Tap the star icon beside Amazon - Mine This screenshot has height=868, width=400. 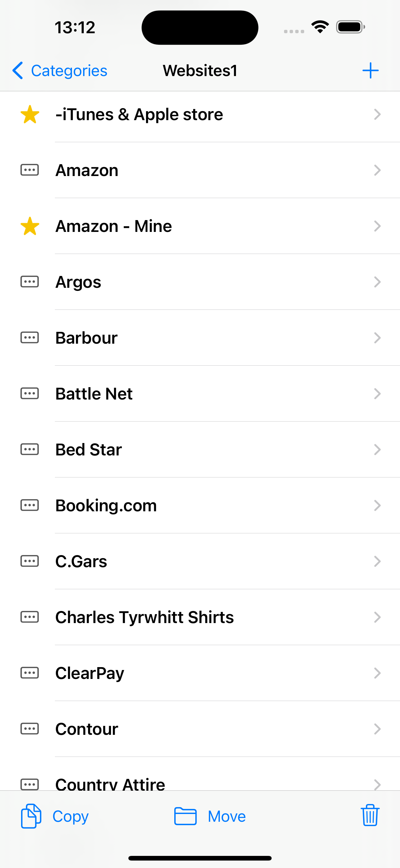(30, 226)
